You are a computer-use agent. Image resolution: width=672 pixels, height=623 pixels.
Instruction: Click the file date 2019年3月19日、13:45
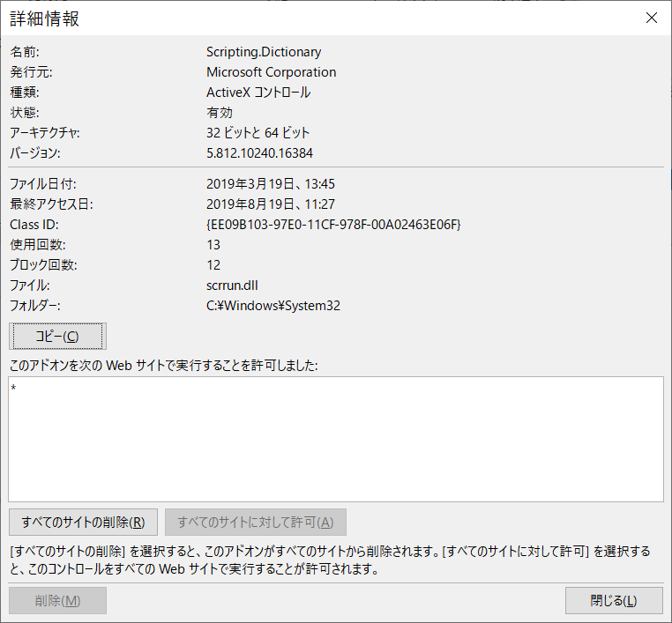(271, 183)
